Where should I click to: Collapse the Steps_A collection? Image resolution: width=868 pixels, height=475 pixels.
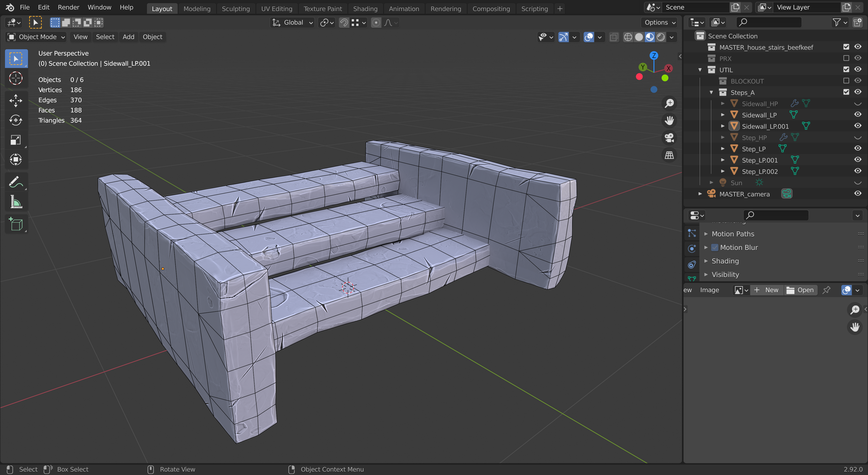711,92
